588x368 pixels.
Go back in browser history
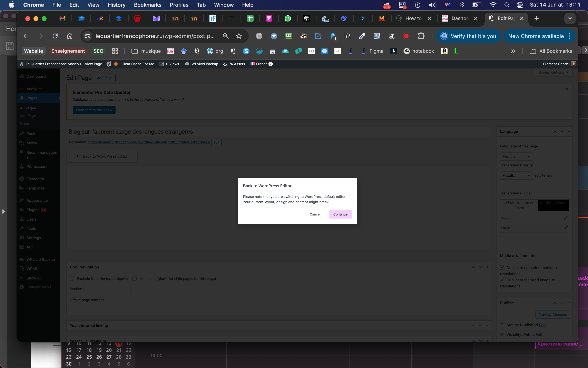click(26, 36)
